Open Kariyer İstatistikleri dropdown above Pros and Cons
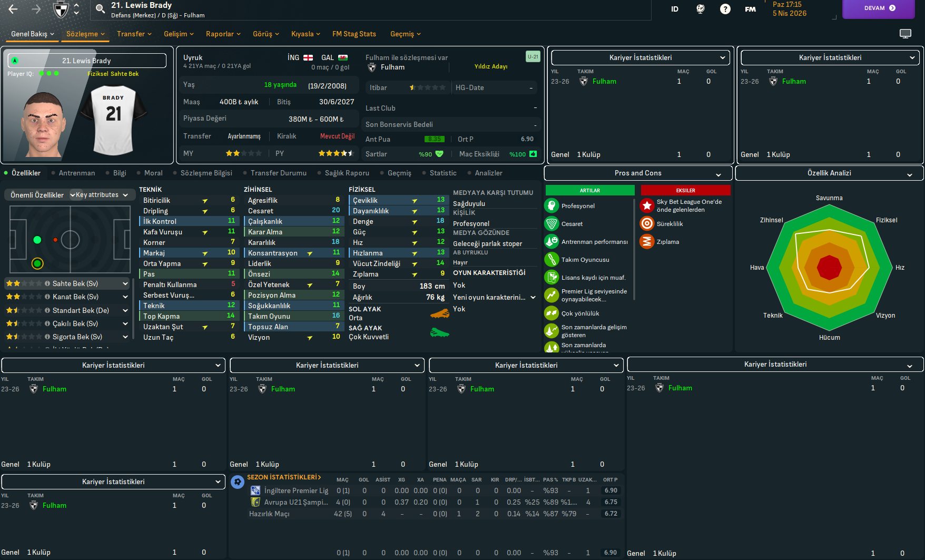Viewport: 925px width, 560px height. pyautogui.click(x=641, y=57)
